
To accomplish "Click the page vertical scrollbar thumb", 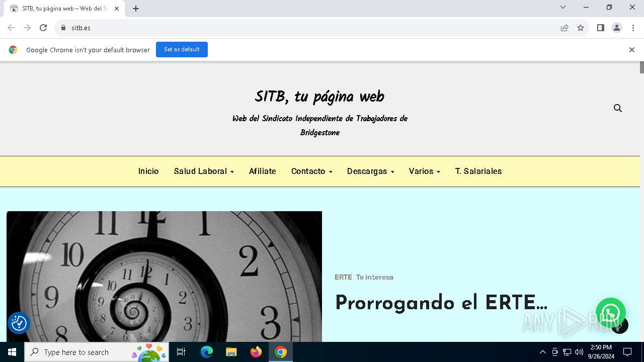I will click(642, 67).
